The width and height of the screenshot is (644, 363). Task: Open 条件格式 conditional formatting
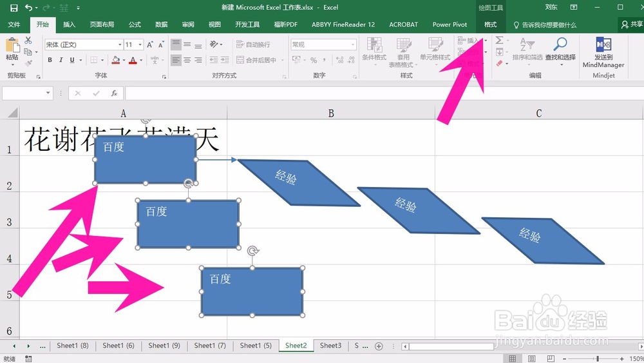click(x=374, y=52)
